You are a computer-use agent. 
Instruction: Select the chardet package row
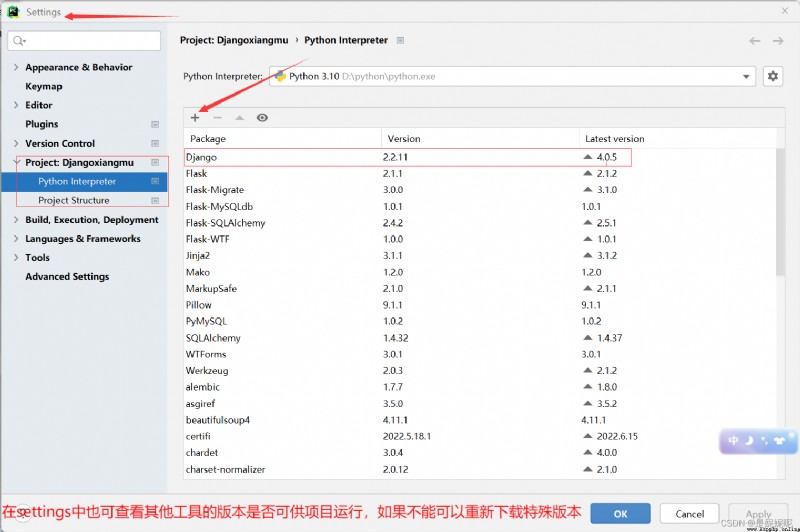click(480, 453)
